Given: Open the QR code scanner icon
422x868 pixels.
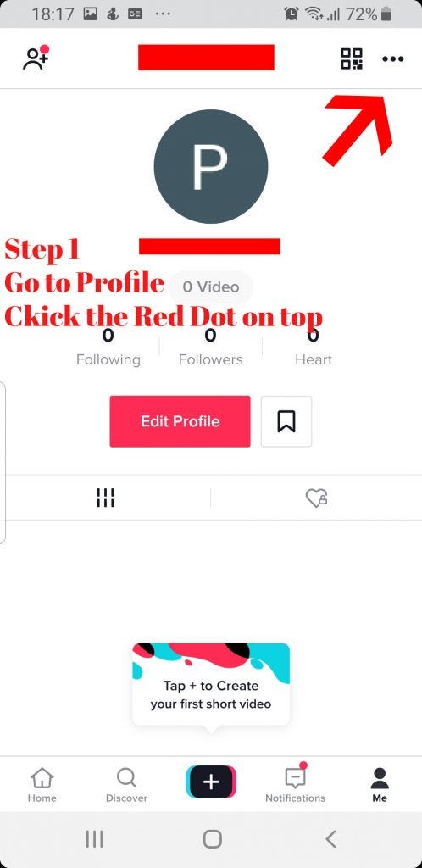Looking at the screenshot, I should [351, 58].
